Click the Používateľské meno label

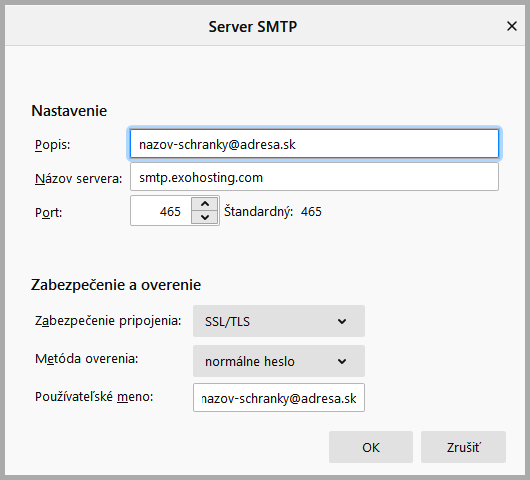coord(94,397)
